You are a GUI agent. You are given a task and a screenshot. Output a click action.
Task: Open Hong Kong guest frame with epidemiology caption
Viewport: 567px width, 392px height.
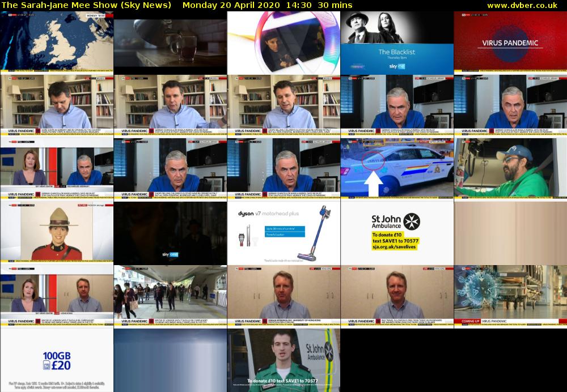(x=283, y=296)
